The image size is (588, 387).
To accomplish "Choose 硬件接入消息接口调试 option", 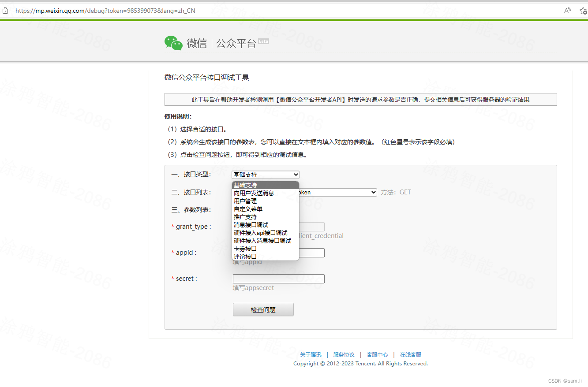I will [266, 241].
